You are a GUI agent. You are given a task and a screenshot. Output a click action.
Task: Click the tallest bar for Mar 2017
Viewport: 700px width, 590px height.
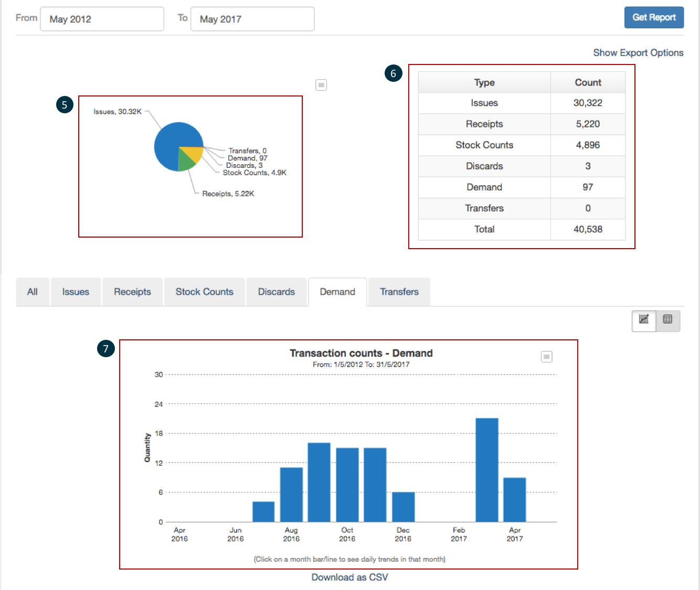(487, 470)
